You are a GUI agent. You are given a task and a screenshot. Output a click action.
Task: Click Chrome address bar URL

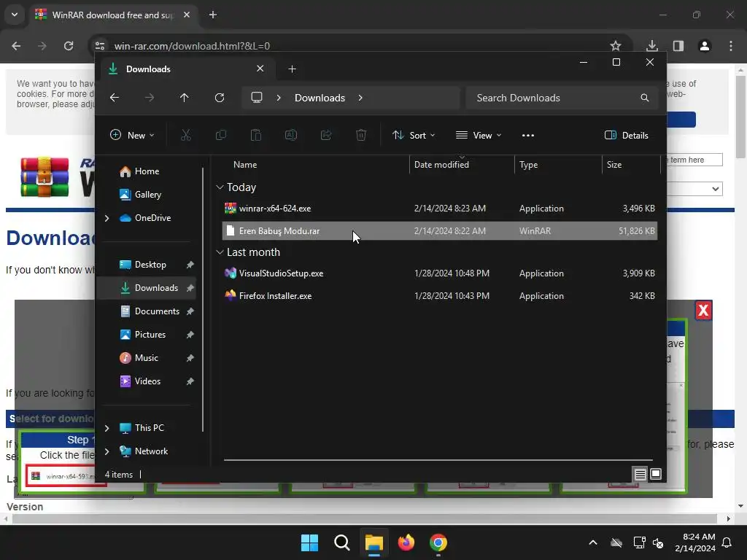[192, 46]
